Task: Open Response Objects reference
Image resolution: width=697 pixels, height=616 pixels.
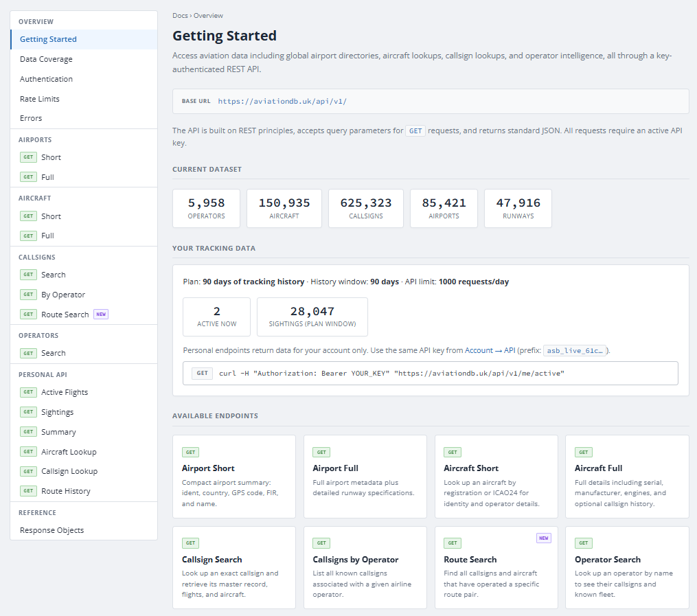Action: (84, 530)
